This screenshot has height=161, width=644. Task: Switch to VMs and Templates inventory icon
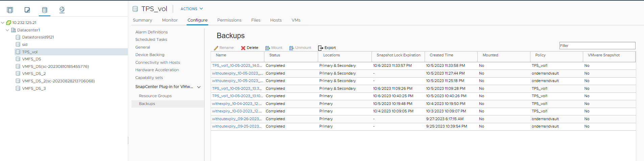click(x=27, y=10)
